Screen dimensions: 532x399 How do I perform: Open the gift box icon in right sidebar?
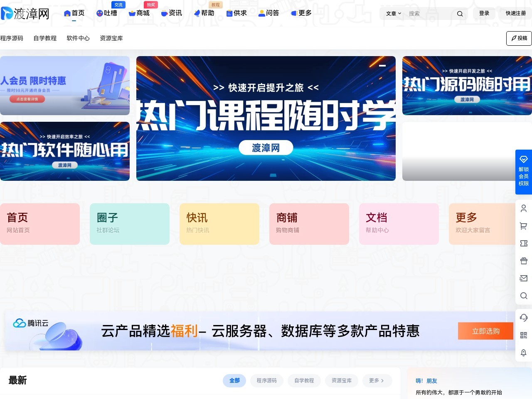(x=523, y=261)
